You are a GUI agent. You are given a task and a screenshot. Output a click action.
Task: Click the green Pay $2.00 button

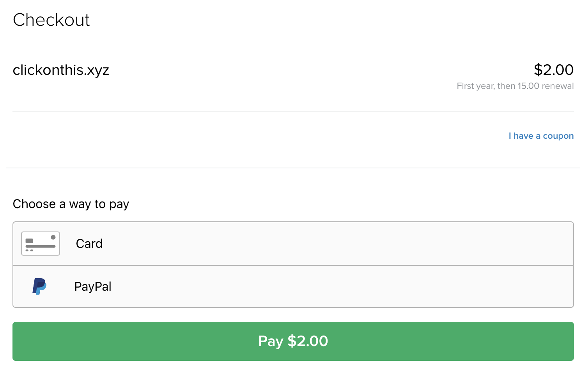pyautogui.click(x=293, y=341)
